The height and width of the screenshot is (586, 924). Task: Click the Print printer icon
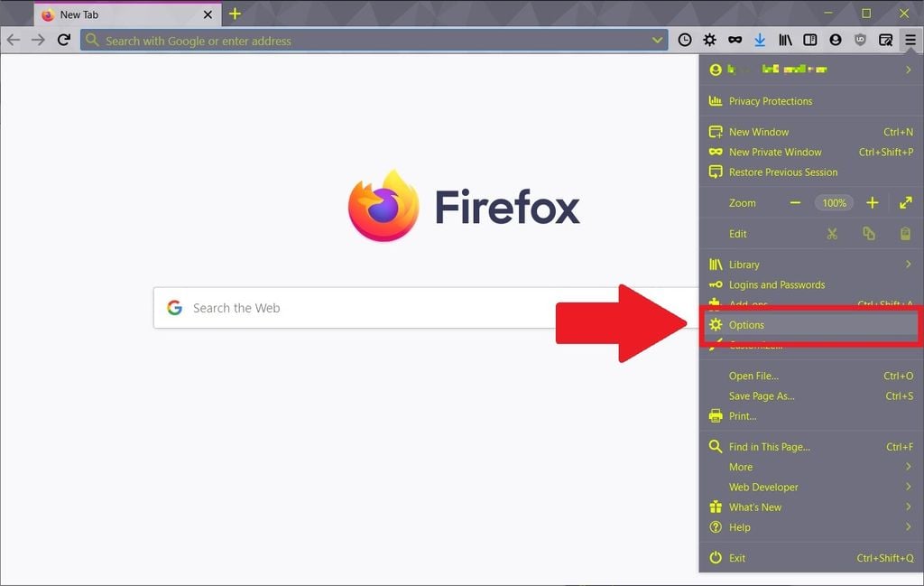716,415
